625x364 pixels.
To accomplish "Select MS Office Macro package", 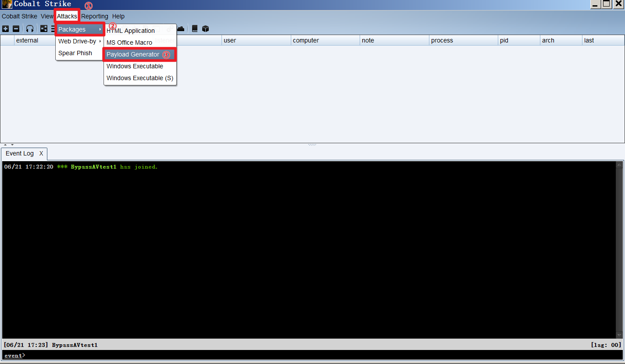I will coord(140,42).
